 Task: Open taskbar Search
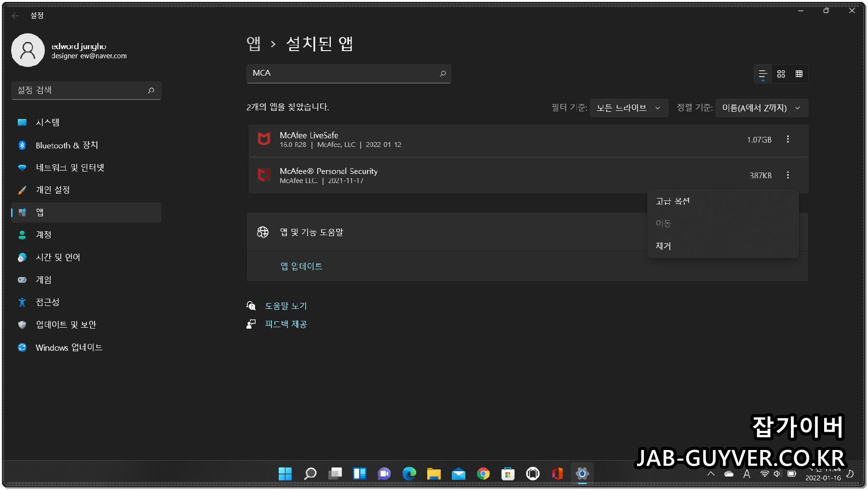click(310, 474)
